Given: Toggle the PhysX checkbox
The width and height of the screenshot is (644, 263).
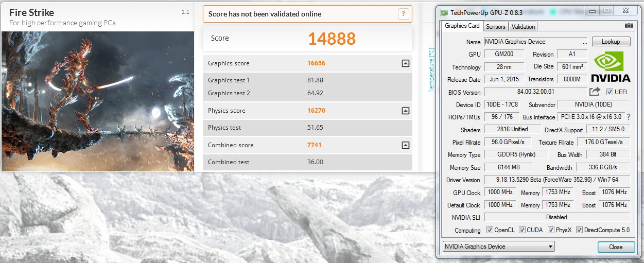Looking at the screenshot, I should (551, 230).
